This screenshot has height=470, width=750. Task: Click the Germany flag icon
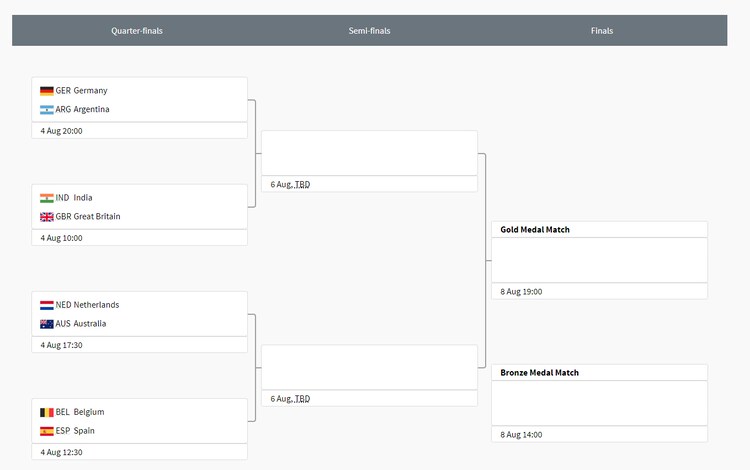[46, 91]
